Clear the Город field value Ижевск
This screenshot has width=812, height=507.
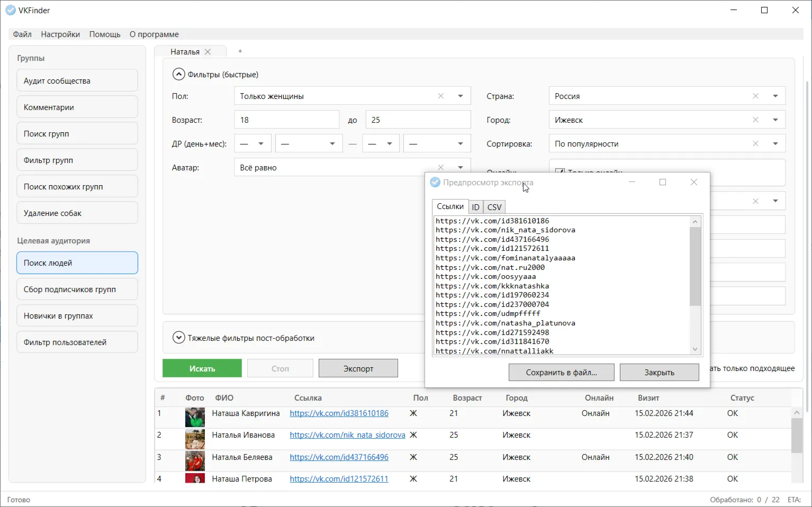755,120
